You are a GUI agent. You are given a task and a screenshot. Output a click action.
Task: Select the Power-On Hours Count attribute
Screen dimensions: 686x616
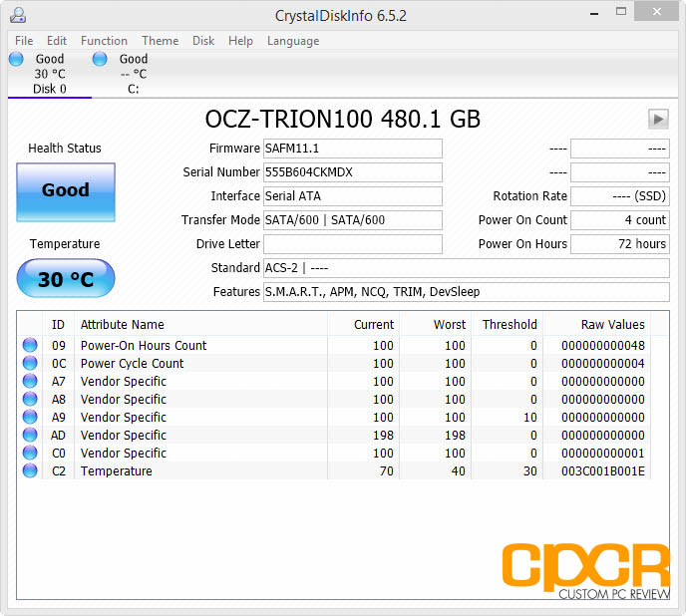pos(144,346)
